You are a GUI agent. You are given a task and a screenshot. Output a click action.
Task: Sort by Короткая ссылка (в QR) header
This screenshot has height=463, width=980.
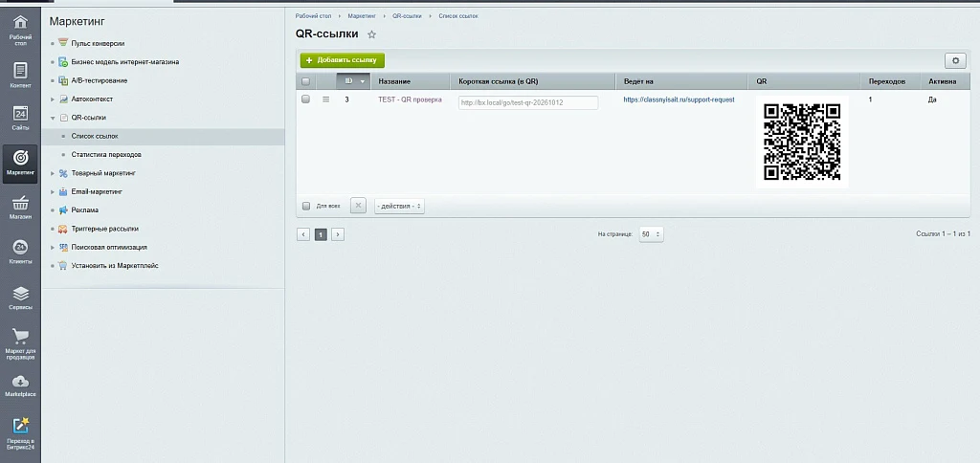click(533, 81)
